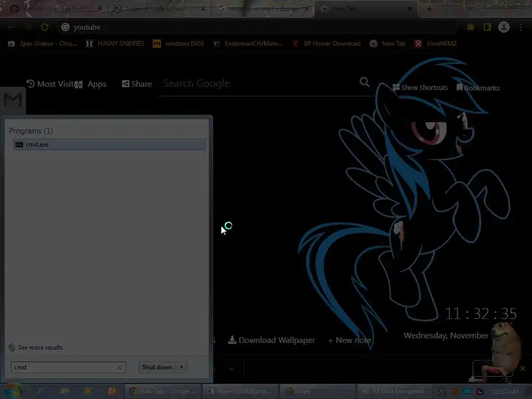Toggle Chrome side panel icon

(487, 27)
